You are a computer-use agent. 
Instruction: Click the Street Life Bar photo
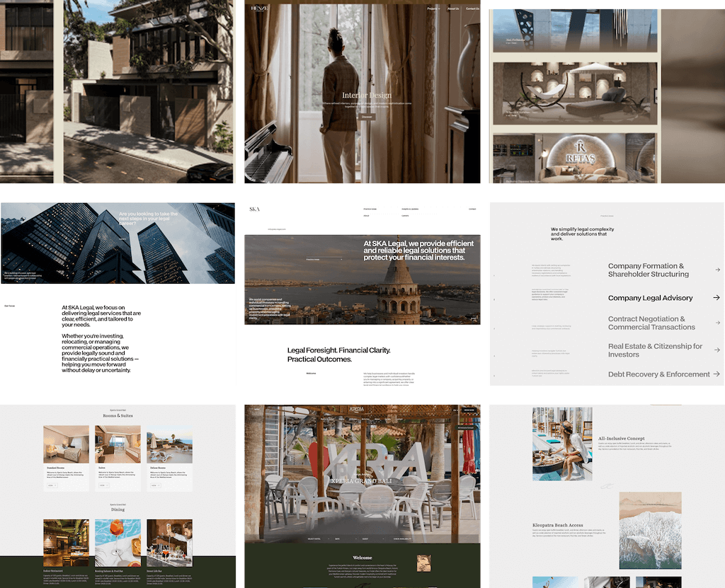(170, 543)
